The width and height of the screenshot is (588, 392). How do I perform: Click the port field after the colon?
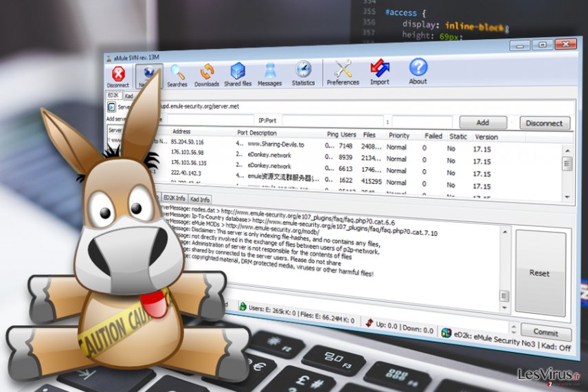click(422, 122)
